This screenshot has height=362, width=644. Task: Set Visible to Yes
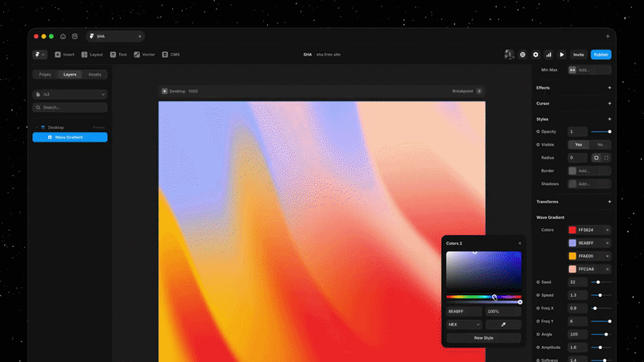[579, 145]
